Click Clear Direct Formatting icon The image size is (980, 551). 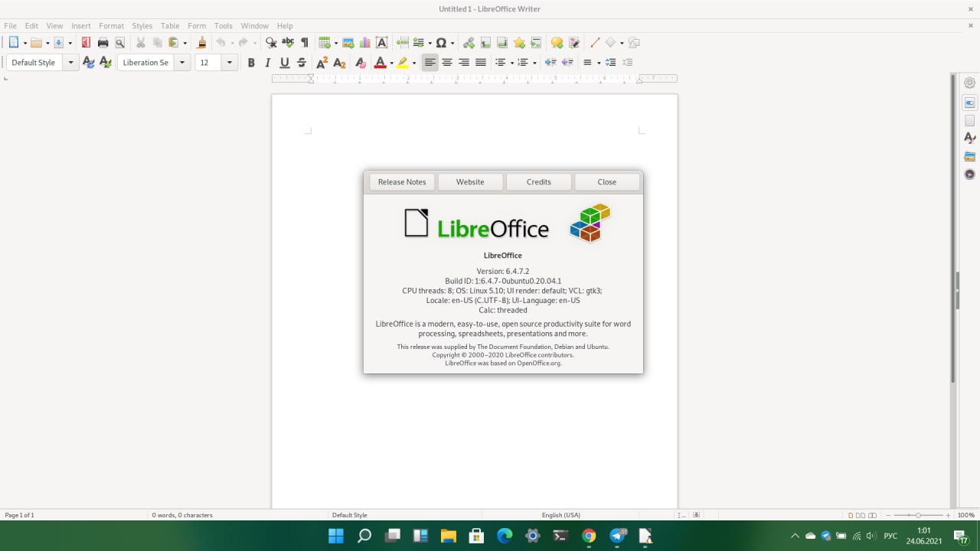pos(360,63)
